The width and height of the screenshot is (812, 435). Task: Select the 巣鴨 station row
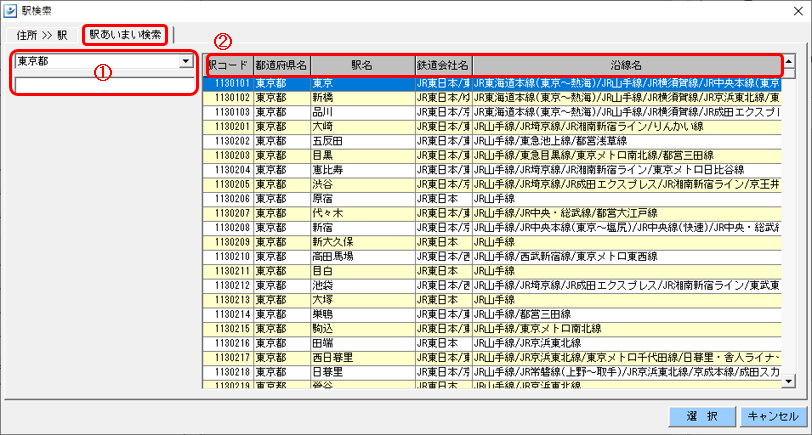click(491, 314)
